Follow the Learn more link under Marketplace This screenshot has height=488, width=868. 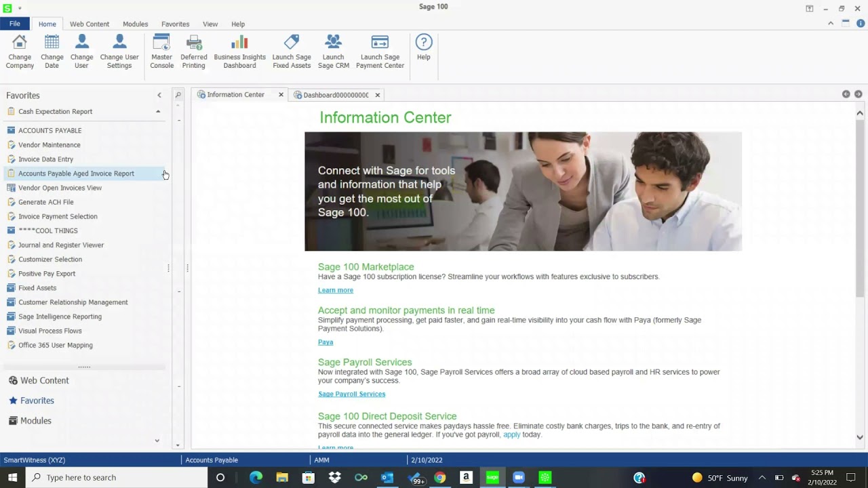pyautogui.click(x=336, y=290)
